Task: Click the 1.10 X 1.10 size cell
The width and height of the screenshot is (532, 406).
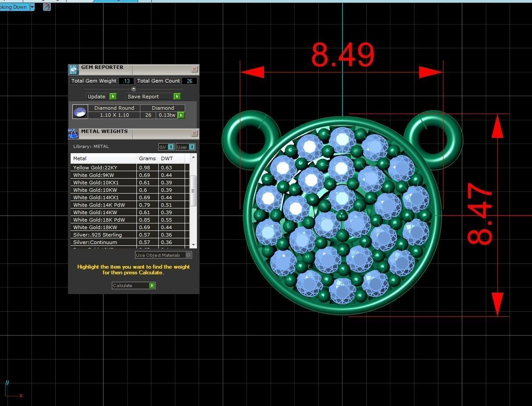Action: [114, 115]
